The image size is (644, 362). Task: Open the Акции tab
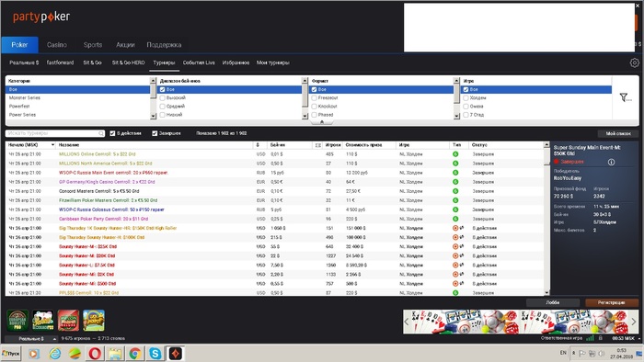(x=125, y=45)
